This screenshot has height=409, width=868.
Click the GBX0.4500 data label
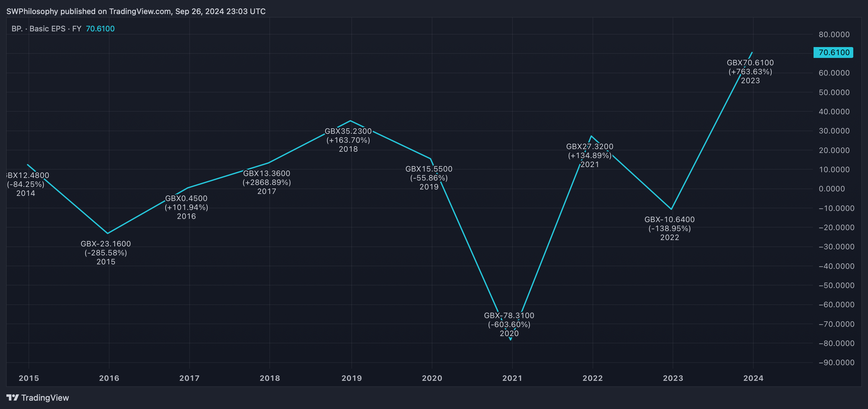[186, 199]
